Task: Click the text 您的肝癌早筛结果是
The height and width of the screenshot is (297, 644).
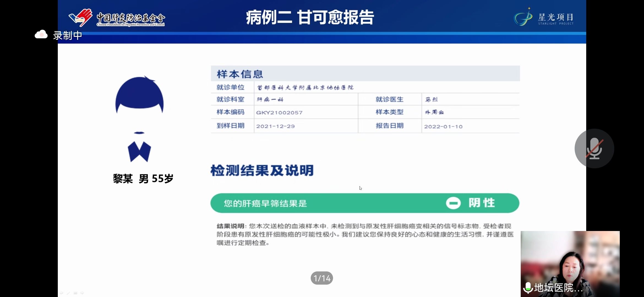Action: [x=265, y=204]
